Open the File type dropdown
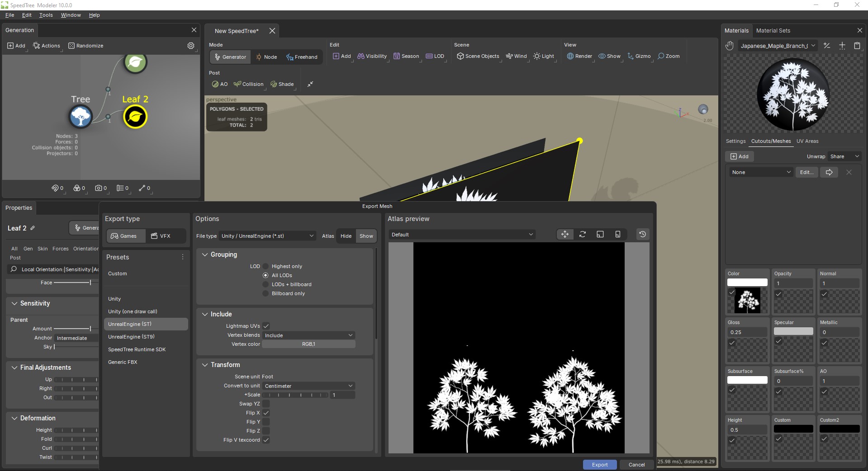The width and height of the screenshot is (868, 471). 267,236
